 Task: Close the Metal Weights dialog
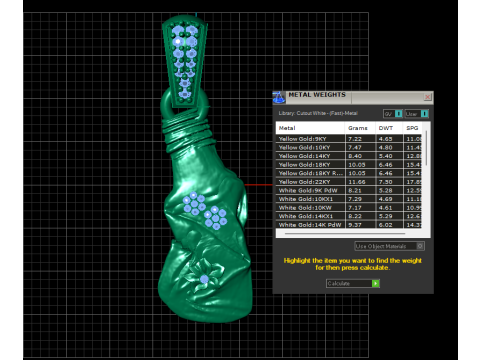427,97
